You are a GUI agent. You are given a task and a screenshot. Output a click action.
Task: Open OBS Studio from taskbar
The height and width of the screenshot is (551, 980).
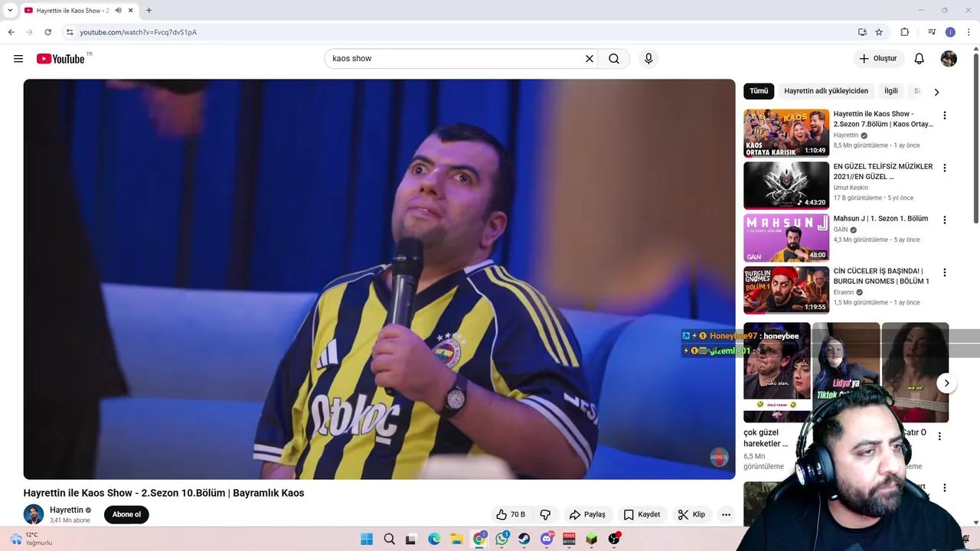click(x=614, y=540)
